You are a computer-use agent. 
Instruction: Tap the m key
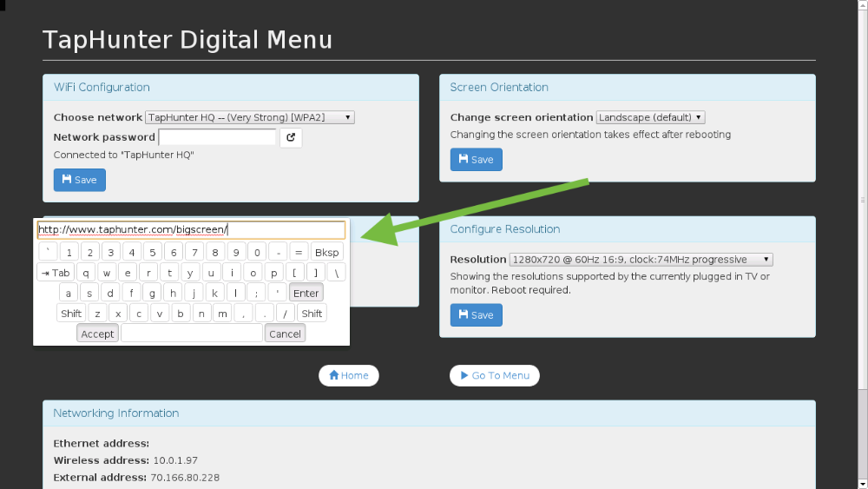(x=222, y=314)
